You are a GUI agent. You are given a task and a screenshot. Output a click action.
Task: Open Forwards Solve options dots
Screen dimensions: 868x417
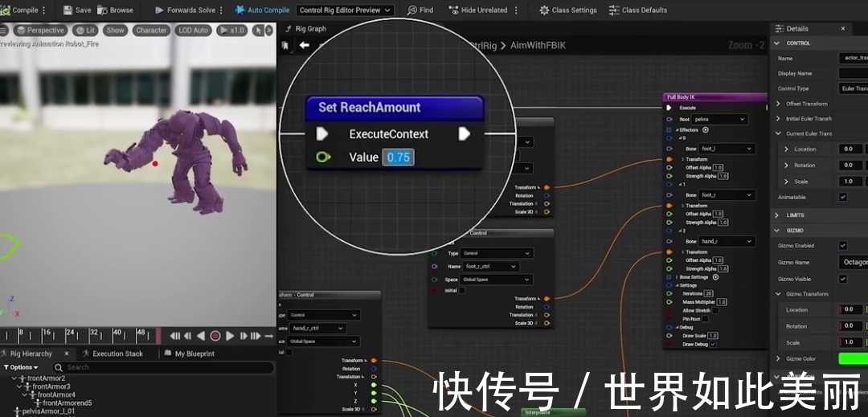(222, 10)
